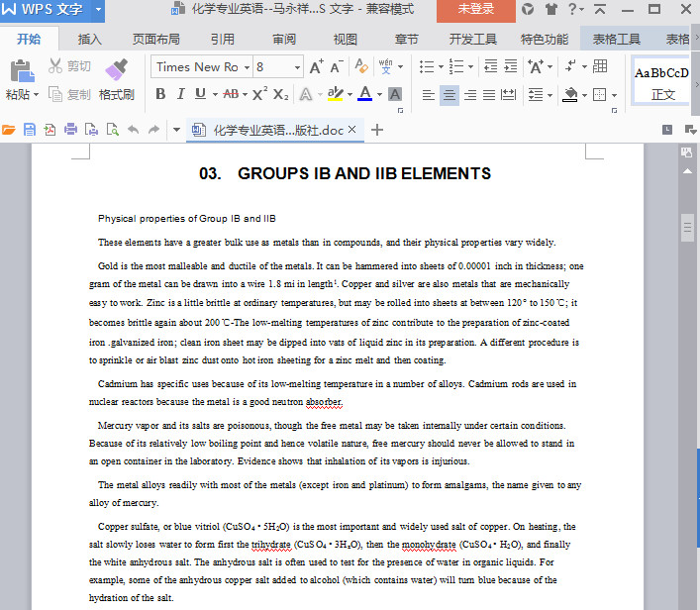
Task: Open the 开发工具 tab
Action: pos(472,40)
